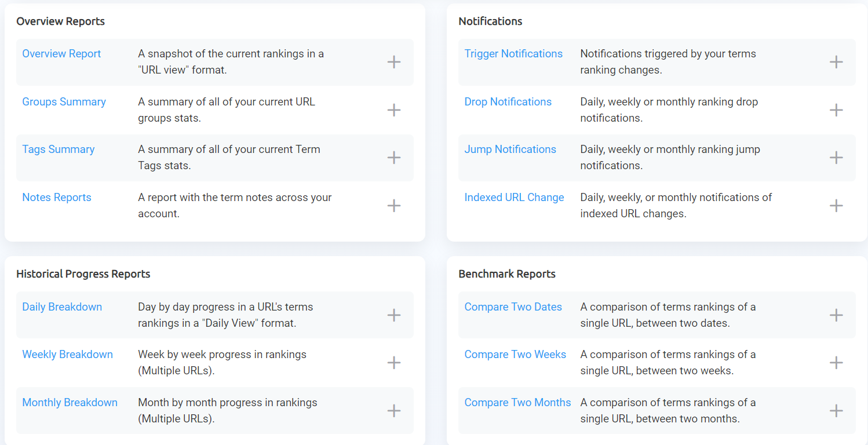
Task: Click plus icon next to Jump Notifications
Action: pyautogui.click(x=836, y=158)
